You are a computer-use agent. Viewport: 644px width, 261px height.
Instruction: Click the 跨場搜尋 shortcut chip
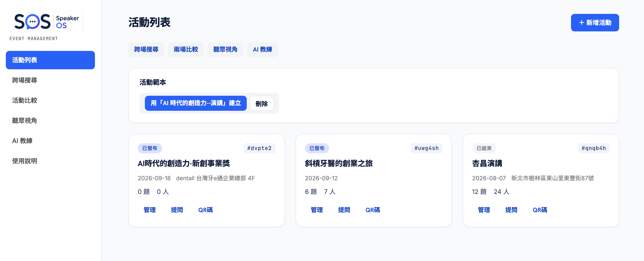pyautogui.click(x=146, y=50)
